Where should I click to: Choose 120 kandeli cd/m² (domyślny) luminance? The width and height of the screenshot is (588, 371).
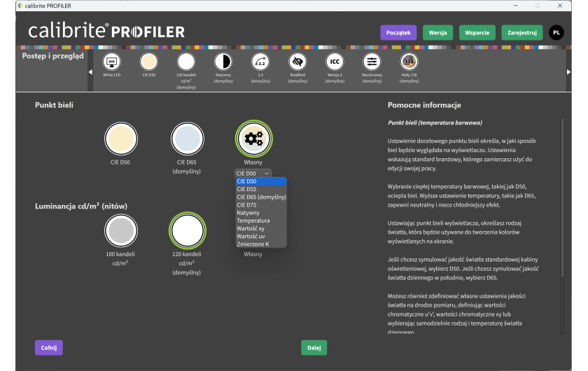pos(187,231)
